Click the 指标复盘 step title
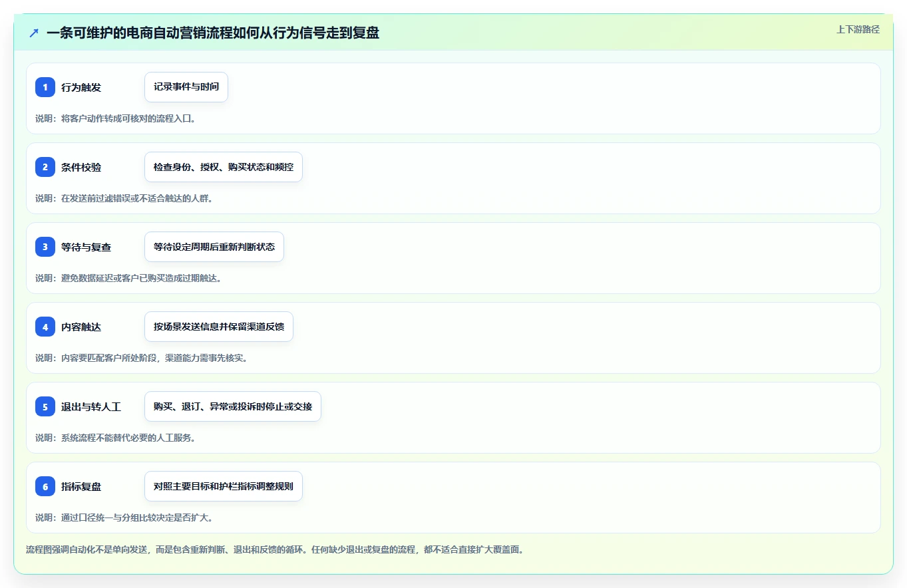 point(81,486)
